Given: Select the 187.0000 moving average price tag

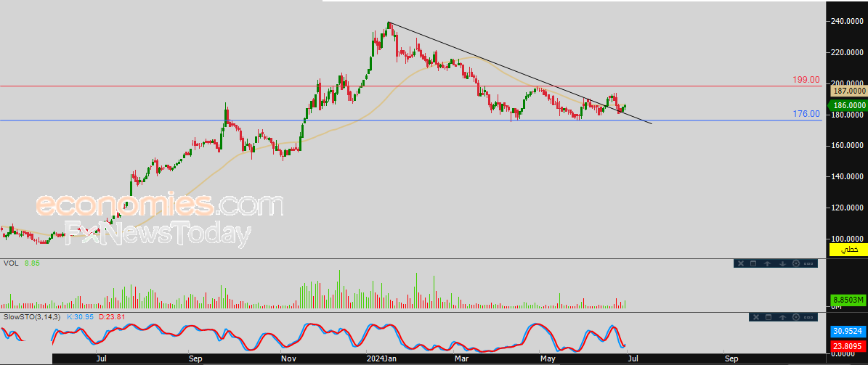Looking at the screenshot, I should [846, 90].
